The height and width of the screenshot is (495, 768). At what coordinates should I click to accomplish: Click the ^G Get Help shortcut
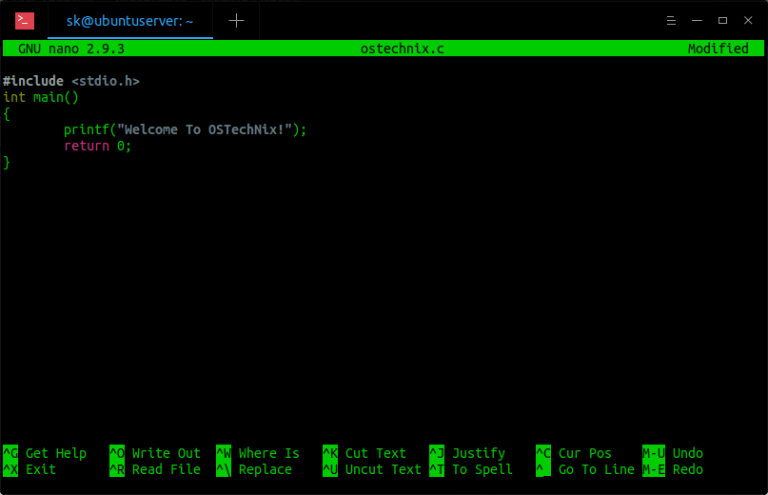[x=46, y=453]
